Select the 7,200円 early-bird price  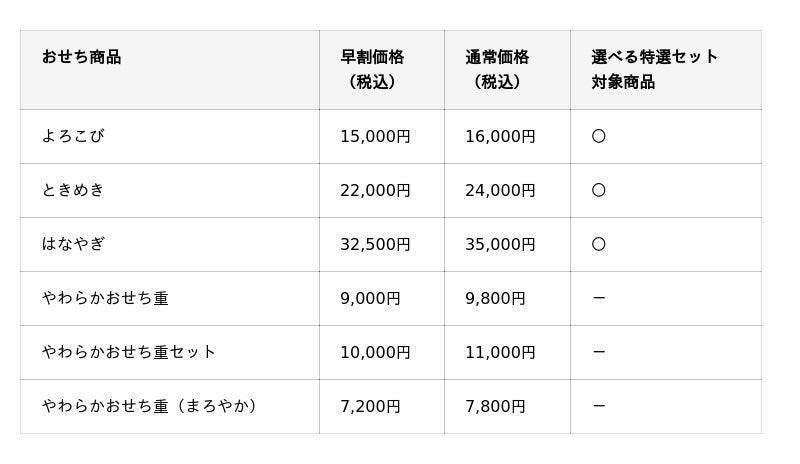(x=370, y=406)
